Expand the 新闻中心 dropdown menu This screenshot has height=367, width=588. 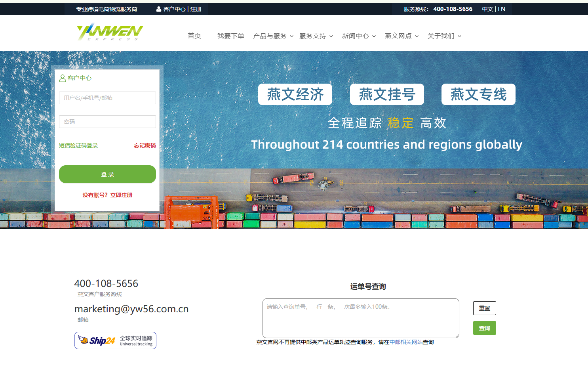[x=359, y=36]
